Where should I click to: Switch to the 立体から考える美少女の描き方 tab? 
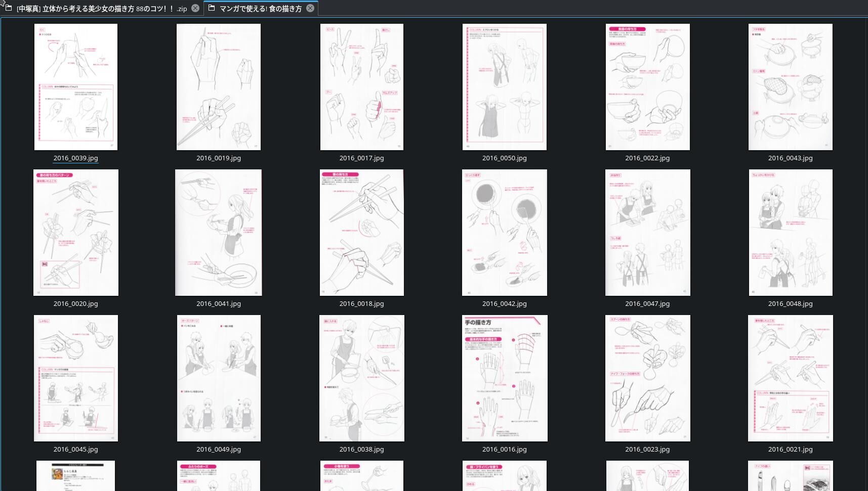pos(101,9)
